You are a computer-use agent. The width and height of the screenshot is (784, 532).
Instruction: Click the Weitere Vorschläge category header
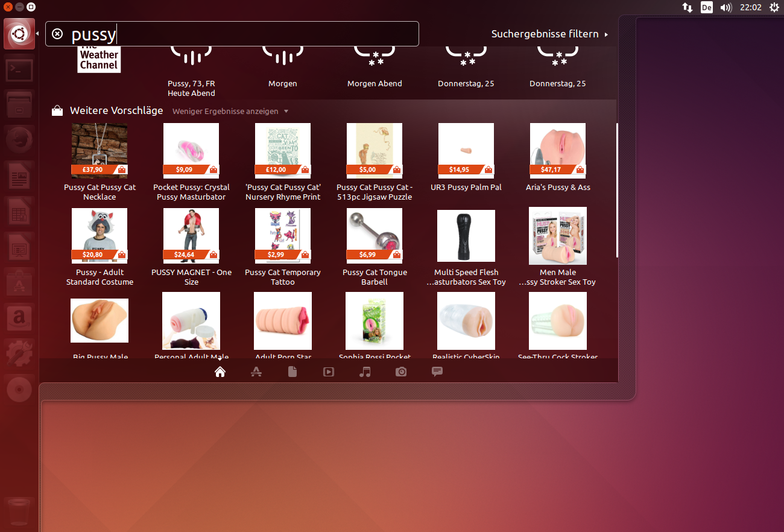(x=116, y=110)
